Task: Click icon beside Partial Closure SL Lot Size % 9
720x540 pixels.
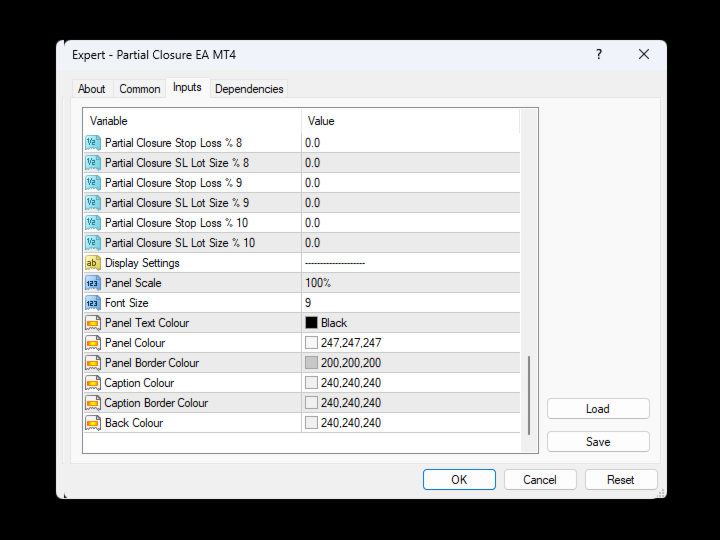Action: (x=93, y=202)
